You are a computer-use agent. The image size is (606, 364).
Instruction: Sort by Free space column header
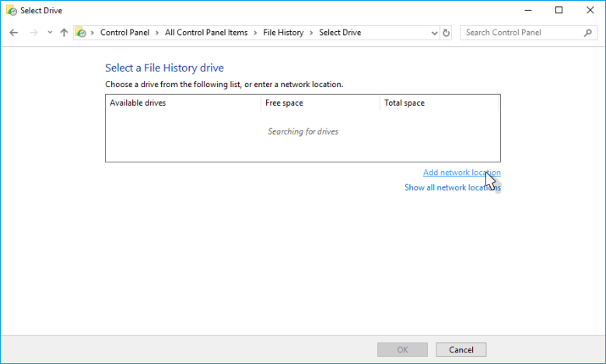tap(320, 103)
